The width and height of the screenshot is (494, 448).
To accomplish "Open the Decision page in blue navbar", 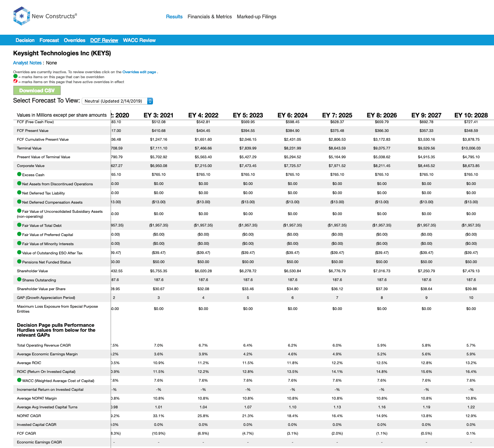I will point(25,40).
